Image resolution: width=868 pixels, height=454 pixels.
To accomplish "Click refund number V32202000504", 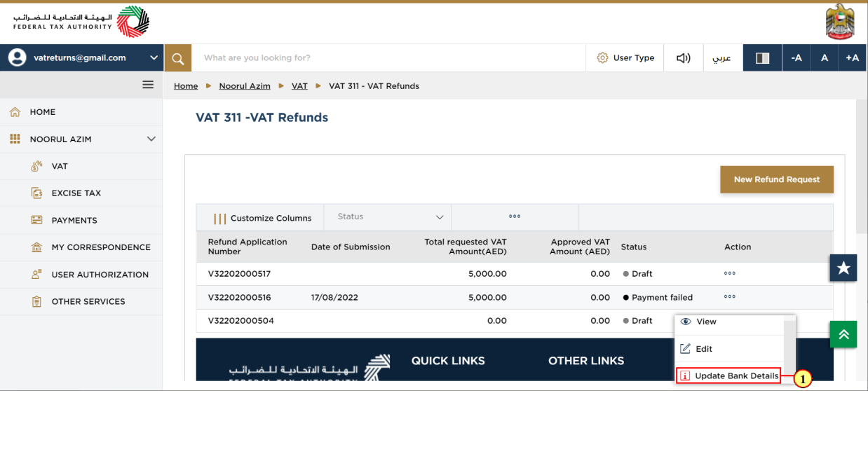I will click(x=240, y=321).
